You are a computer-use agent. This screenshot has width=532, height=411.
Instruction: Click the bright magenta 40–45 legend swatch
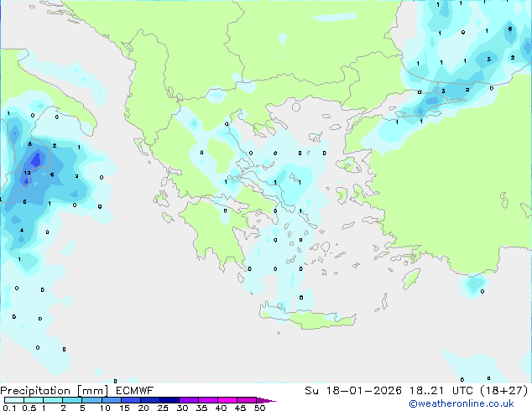coord(227,400)
